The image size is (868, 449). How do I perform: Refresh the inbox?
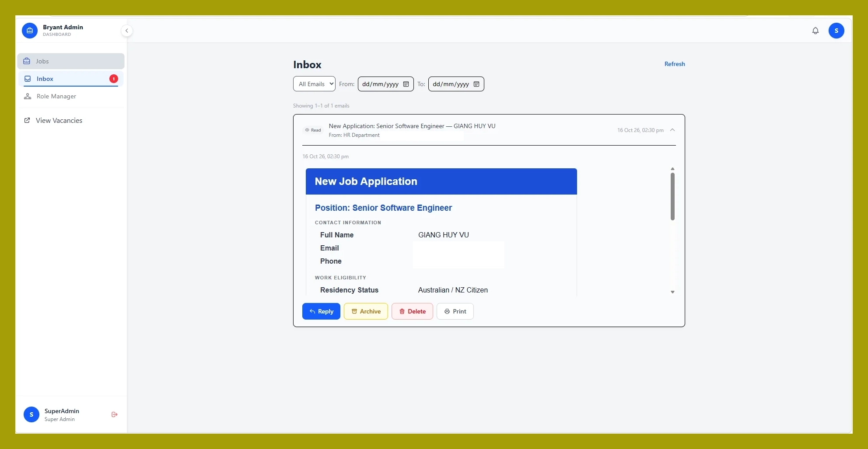click(675, 64)
